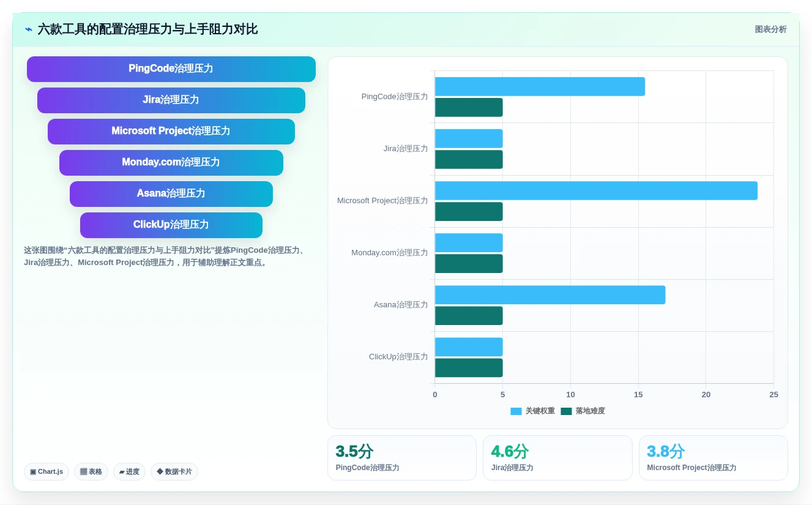
Task: Click the 数据卡片 tag chip
Action: (x=174, y=472)
